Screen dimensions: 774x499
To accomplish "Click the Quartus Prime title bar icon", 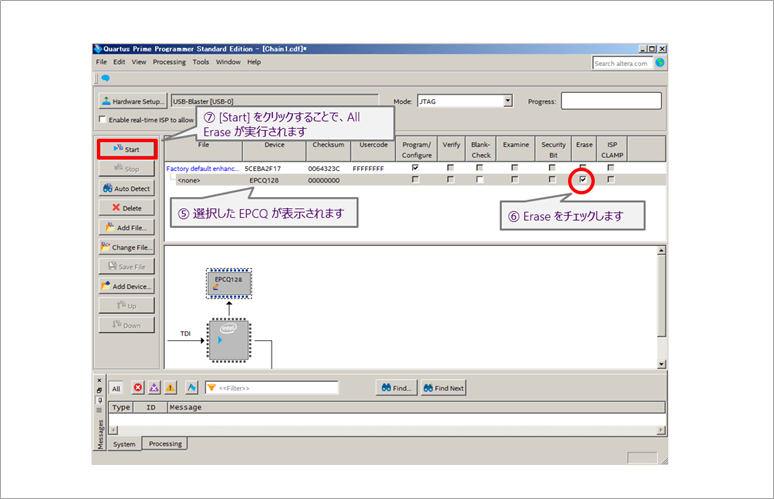I will 98,49.
